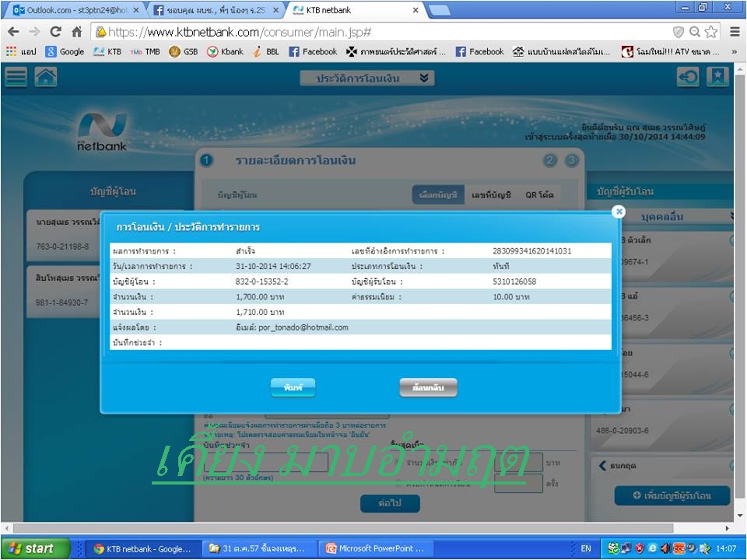Reload the page with the refresh icon
This screenshot has width=747, height=560.
click(x=55, y=32)
